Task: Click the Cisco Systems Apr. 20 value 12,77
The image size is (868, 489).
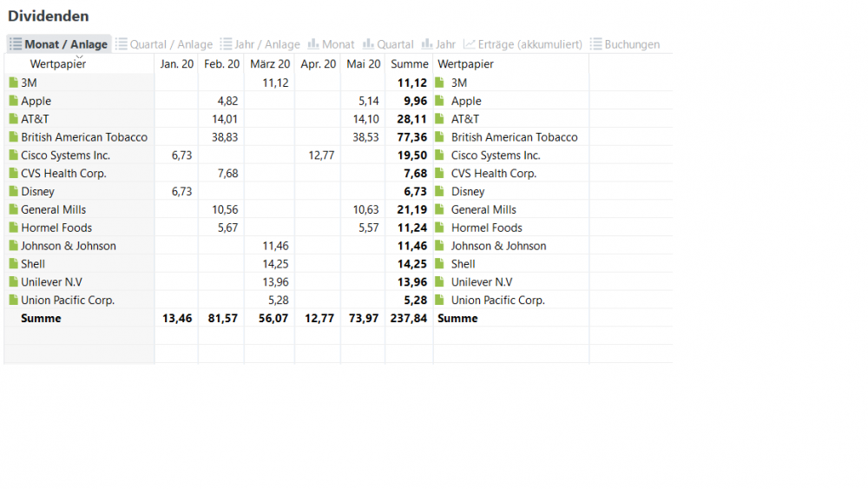Action: [321, 155]
